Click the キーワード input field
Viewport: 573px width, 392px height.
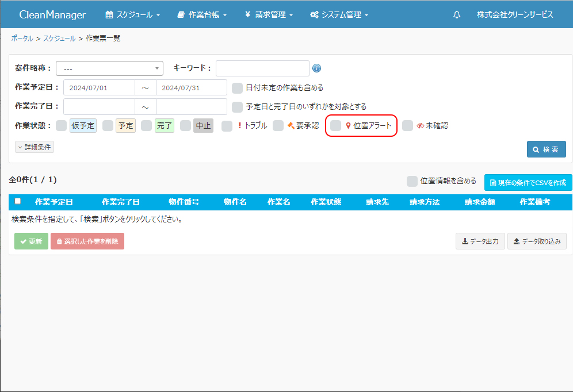coord(262,68)
